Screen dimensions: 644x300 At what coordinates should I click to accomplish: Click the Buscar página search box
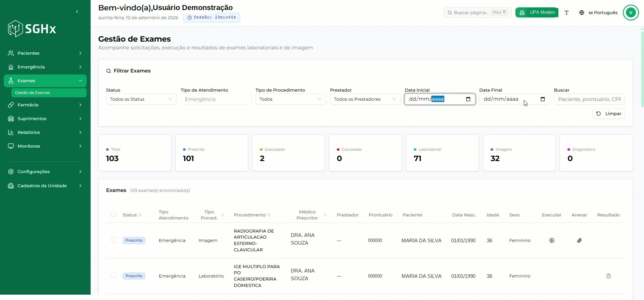(477, 12)
